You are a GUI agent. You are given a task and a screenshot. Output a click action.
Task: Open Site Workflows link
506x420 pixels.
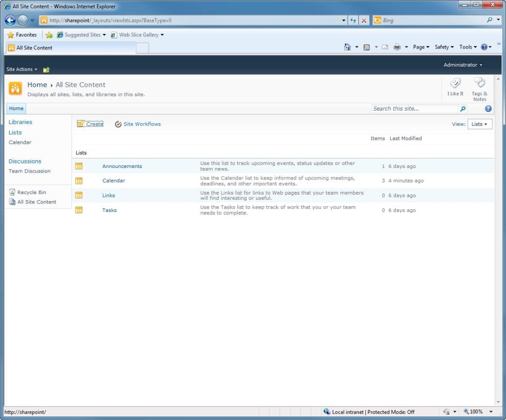(x=142, y=124)
